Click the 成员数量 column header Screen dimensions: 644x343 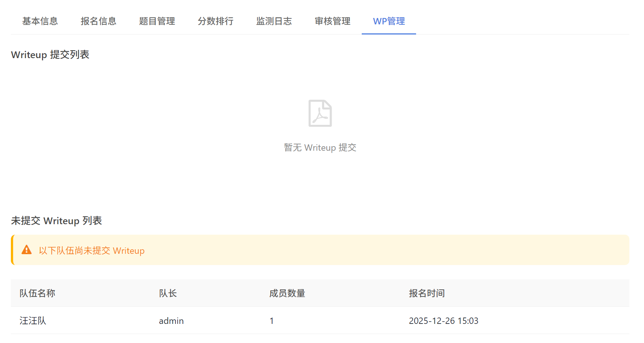pyautogui.click(x=287, y=293)
